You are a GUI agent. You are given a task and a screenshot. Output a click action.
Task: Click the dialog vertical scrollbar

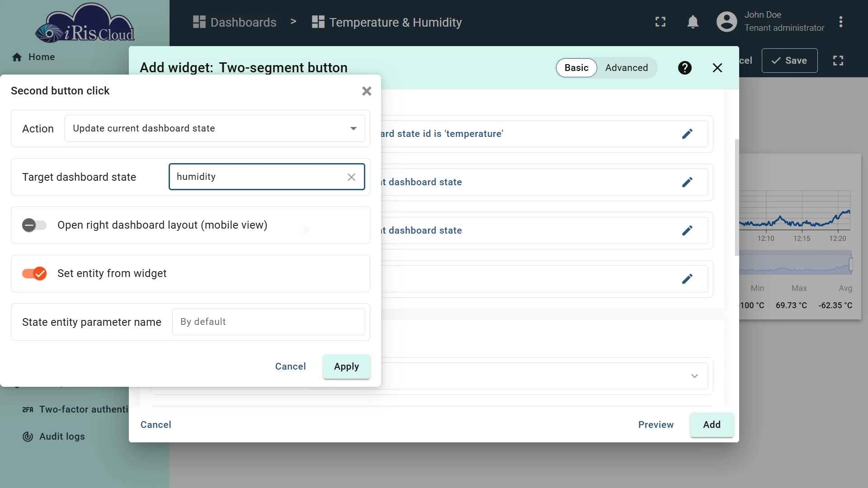click(737, 197)
